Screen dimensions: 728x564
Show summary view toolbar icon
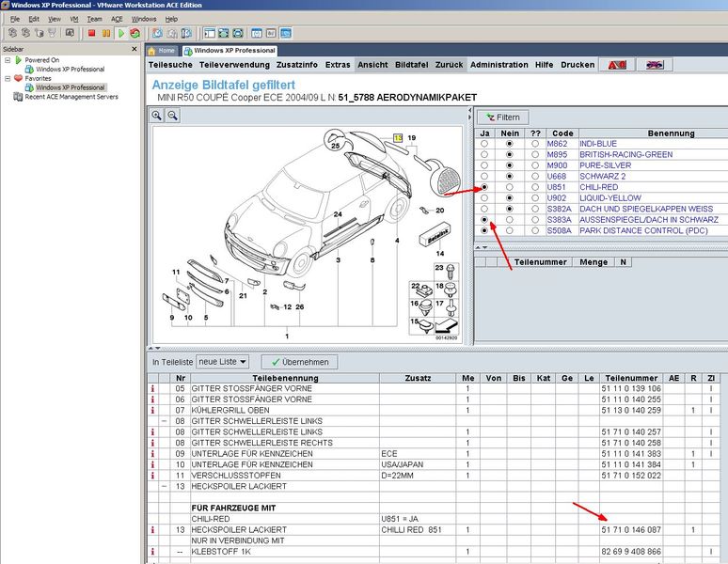tap(256, 33)
